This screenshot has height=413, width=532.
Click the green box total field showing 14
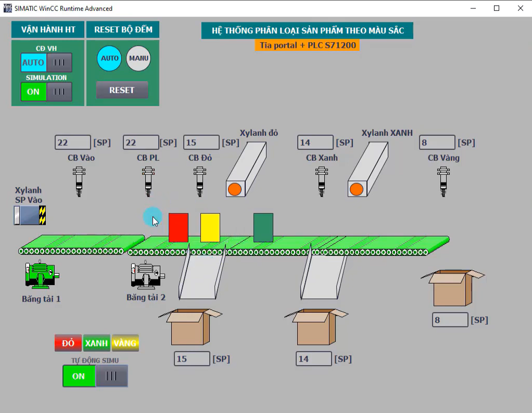click(314, 359)
